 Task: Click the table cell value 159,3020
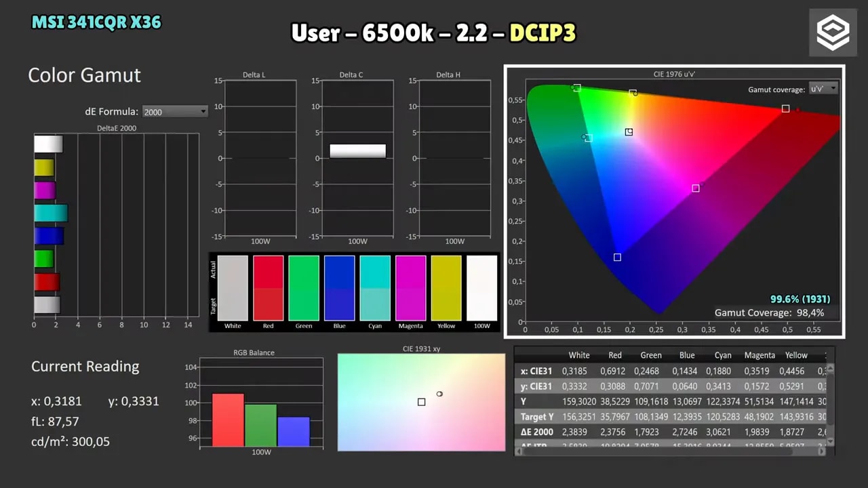click(579, 402)
